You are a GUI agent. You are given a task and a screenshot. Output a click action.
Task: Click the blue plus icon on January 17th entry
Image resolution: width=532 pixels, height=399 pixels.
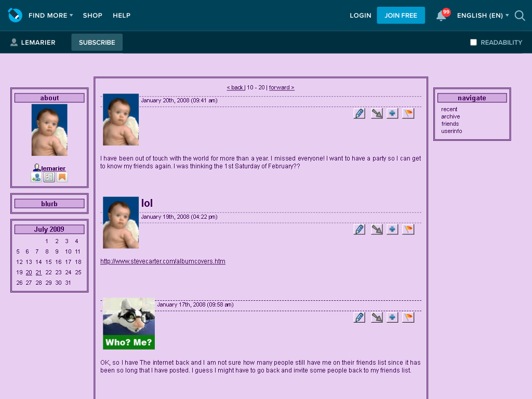point(392,317)
